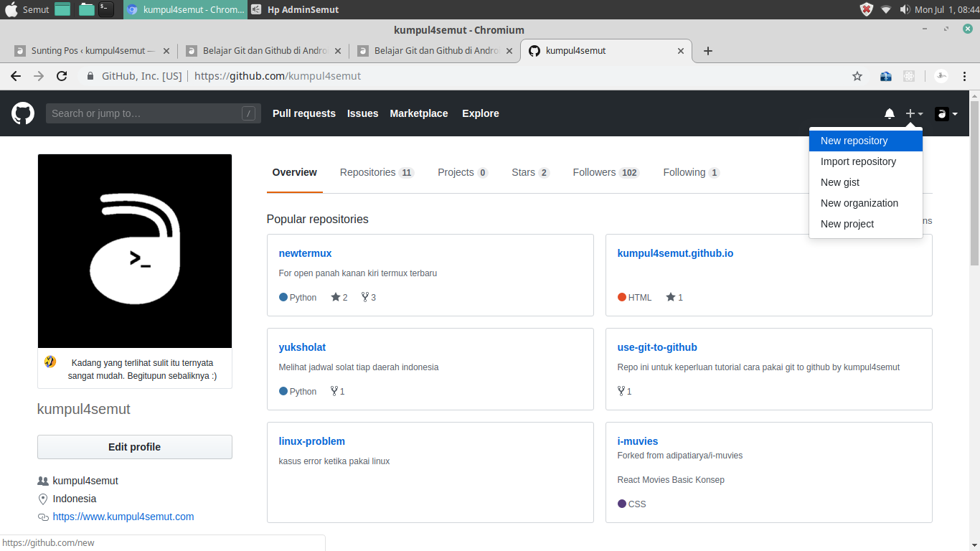Open the Followers tab
Viewport: 980px width, 551px height.
[605, 172]
